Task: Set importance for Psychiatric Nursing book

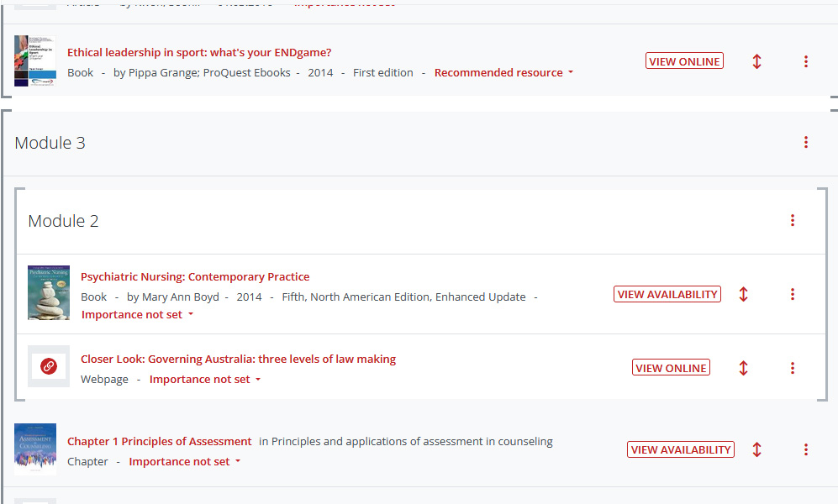Action: coord(137,315)
